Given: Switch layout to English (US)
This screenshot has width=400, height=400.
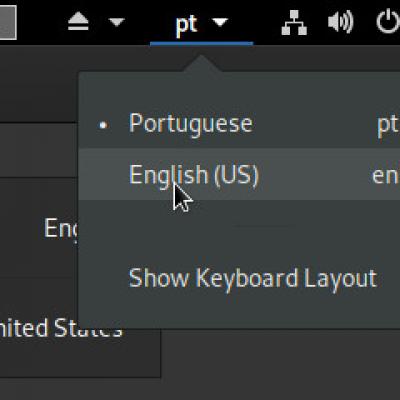Looking at the screenshot, I should 239,174.
